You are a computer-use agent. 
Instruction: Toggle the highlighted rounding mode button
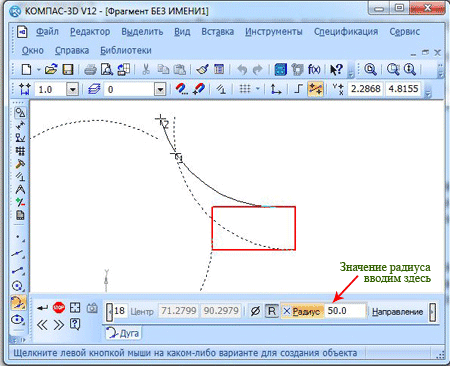(315, 89)
